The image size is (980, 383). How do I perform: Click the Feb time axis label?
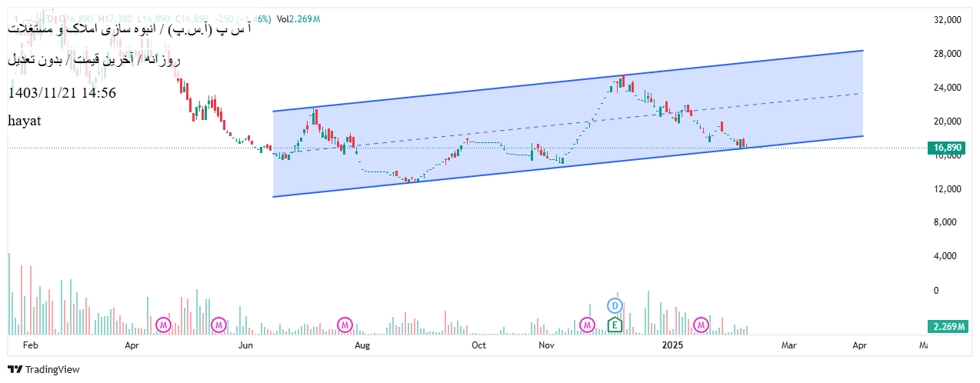click(x=30, y=346)
